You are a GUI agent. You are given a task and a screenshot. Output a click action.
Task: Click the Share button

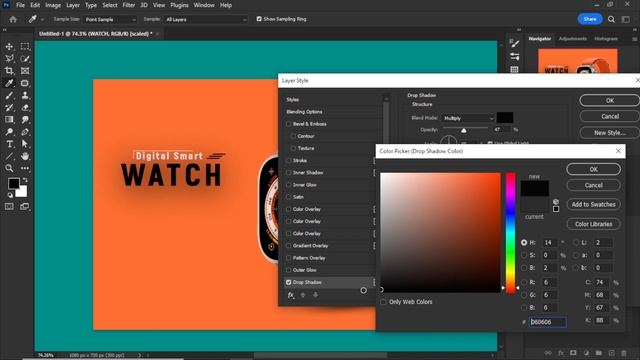point(590,19)
